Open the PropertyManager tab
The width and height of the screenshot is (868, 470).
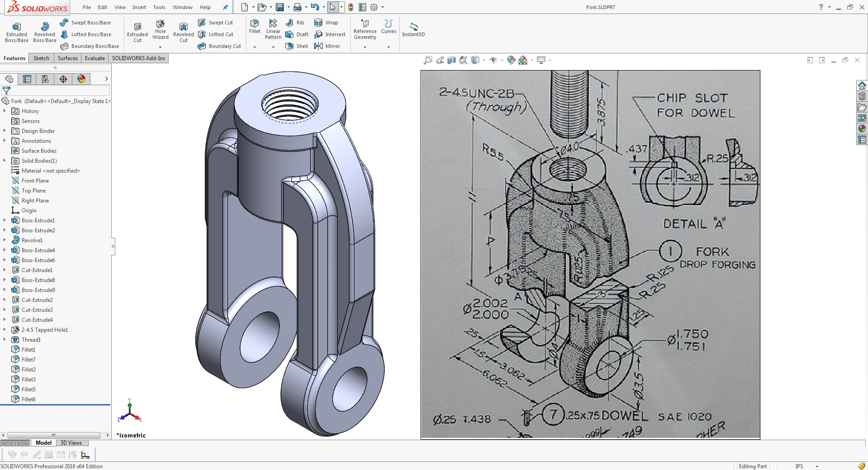click(27, 79)
